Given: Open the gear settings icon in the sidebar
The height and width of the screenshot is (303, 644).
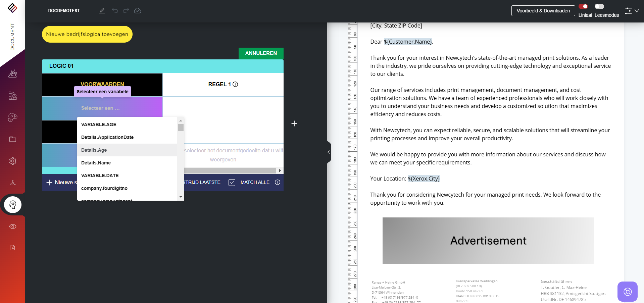Looking at the screenshot, I should (13, 161).
